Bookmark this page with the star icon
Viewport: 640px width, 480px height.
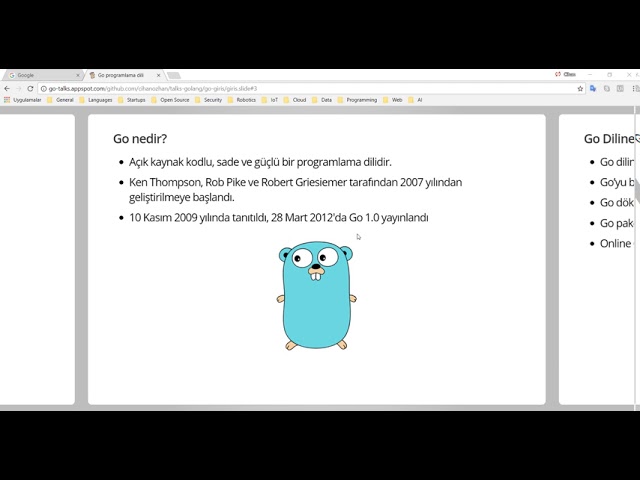[x=580, y=89]
